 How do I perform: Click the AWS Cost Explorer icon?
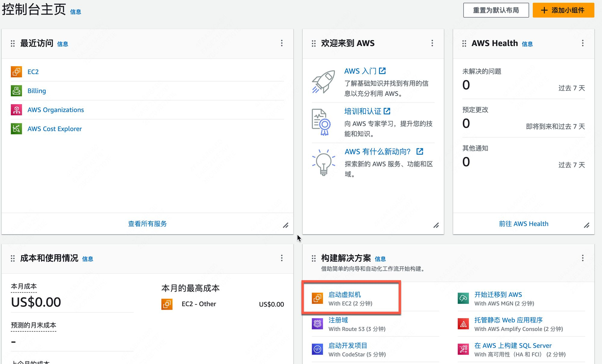tap(16, 129)
